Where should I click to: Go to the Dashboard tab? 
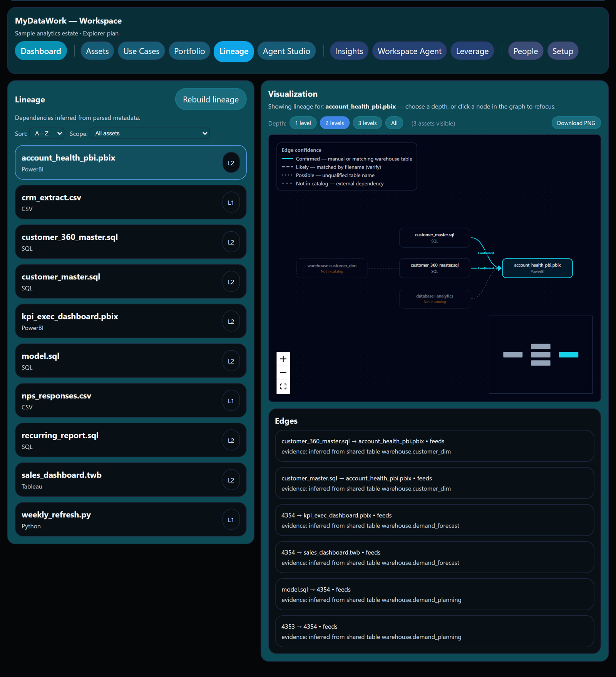[41, 51]
